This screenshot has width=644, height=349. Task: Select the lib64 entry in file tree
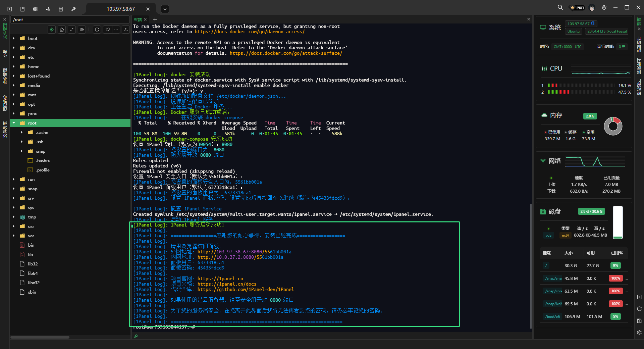coord(33,273)
